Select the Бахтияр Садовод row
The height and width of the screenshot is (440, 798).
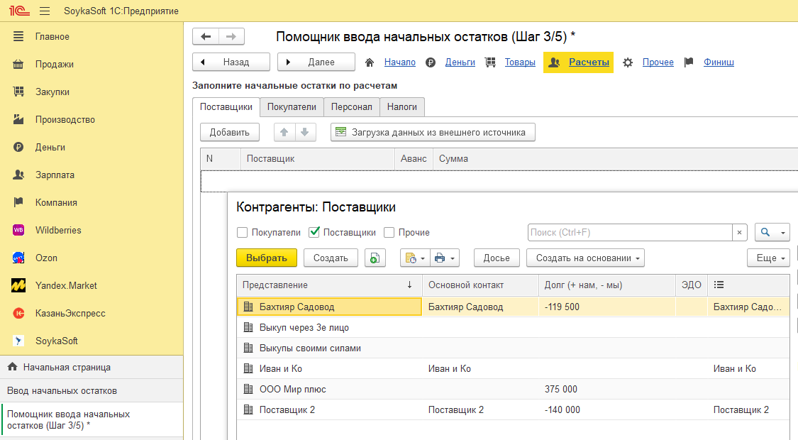[513, 307]
